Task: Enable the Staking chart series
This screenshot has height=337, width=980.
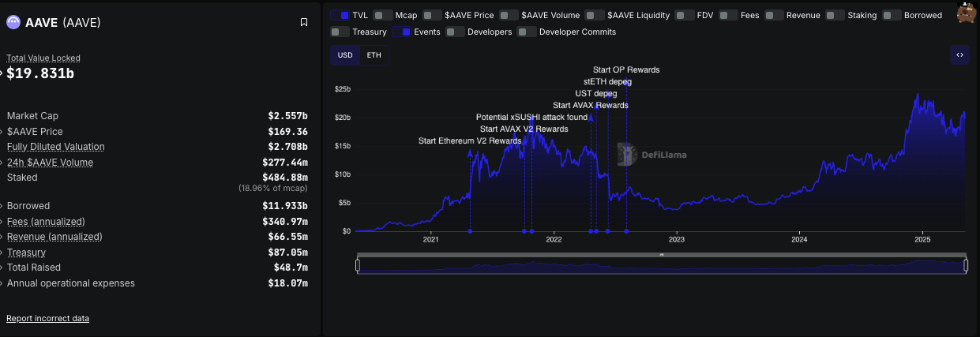Action: click(834, 15)
